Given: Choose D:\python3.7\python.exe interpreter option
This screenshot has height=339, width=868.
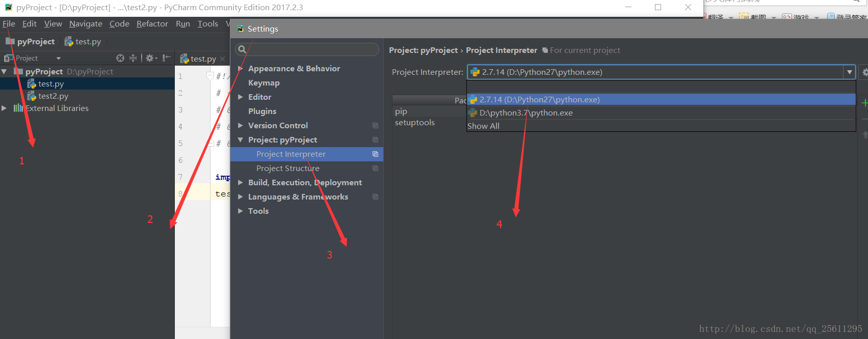Looking at the screenshot, I should coord(661,113).
